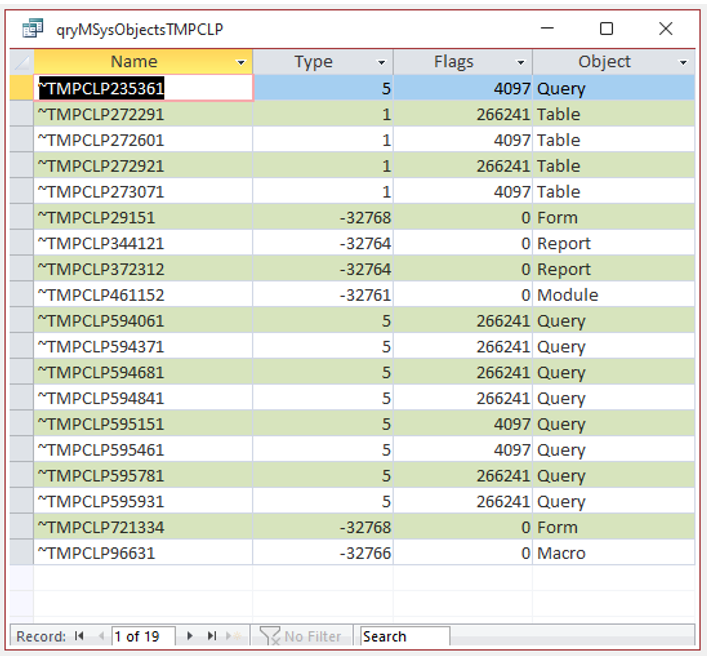Screen dimensions: 707x656
Task: Click the cell ~TMPCLP273071
Action: 143,192
